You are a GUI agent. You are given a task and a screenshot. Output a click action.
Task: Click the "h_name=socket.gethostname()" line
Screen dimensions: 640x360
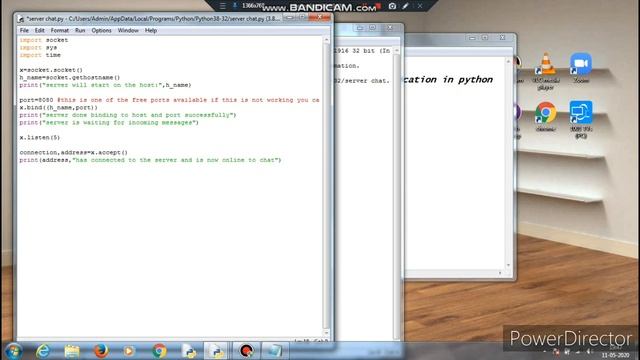[70, 78]
